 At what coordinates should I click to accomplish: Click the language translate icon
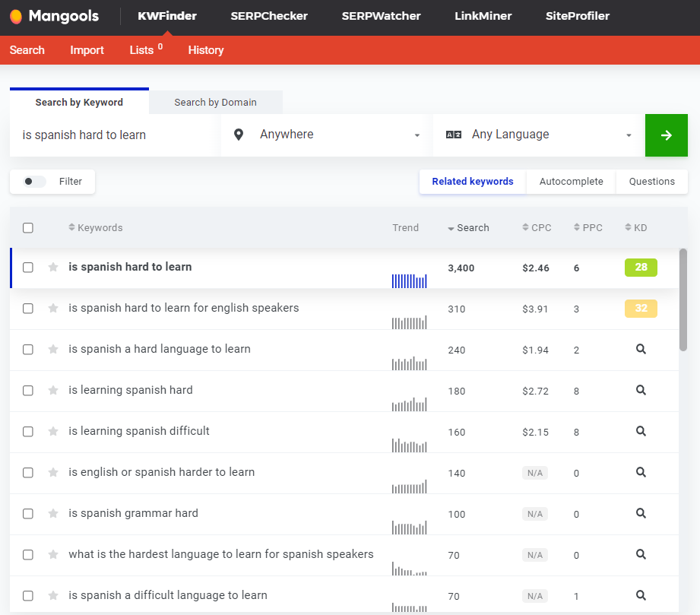click(454, 135)
